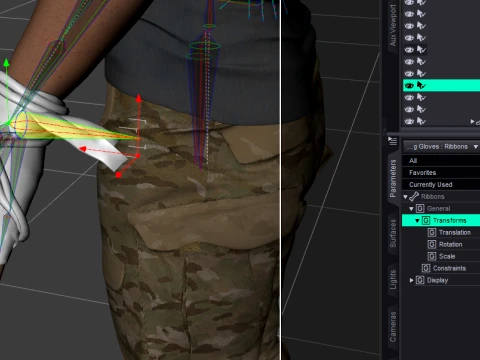Click the bone icon beside Ribbons

coord(414,197)
